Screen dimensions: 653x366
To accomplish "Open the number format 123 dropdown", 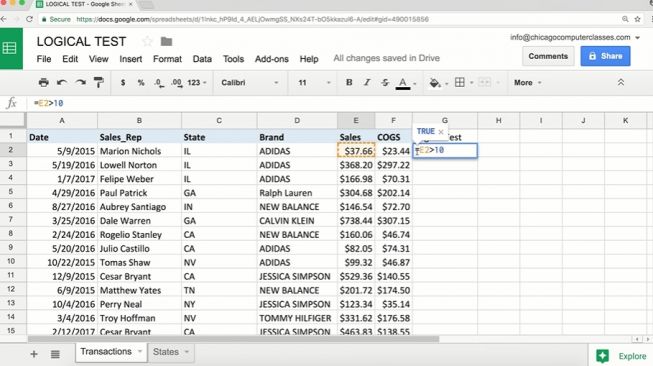I will 197,82.
